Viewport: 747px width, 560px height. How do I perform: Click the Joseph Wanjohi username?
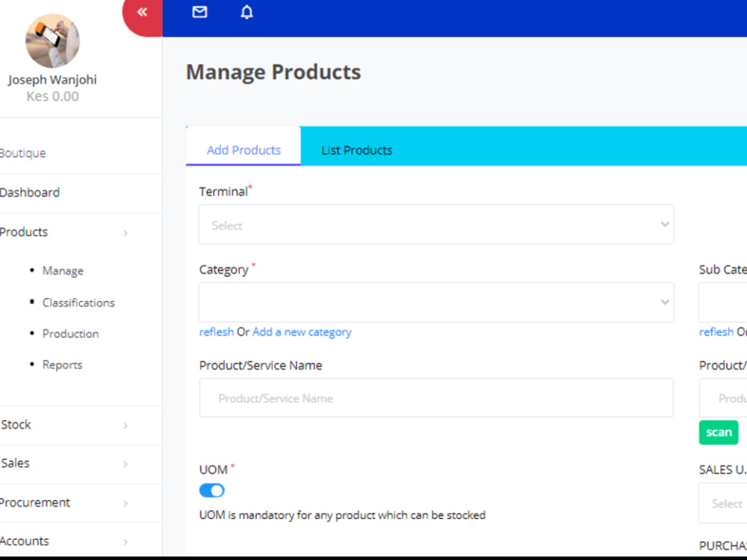point(52,80)
